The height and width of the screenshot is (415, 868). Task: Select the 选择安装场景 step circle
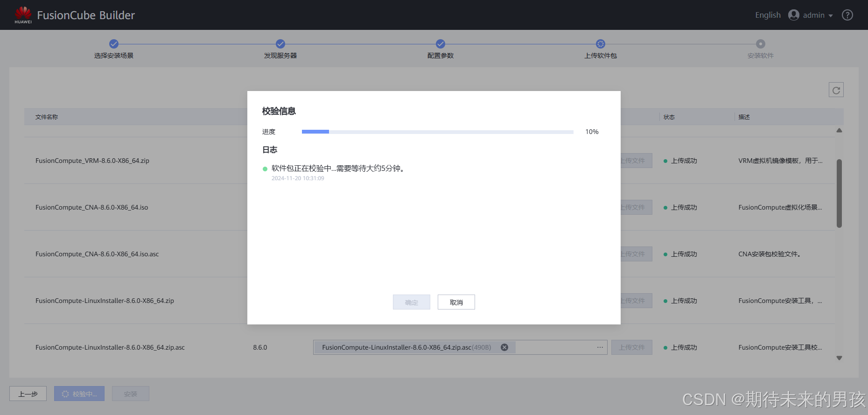pyautogui.click(x=114, y=44)
